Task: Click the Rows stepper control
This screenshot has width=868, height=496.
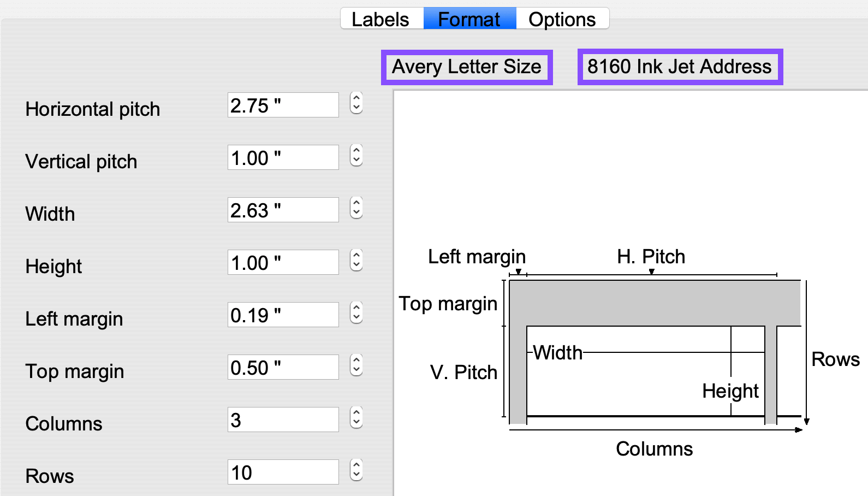Action: [x=356, y=470]
